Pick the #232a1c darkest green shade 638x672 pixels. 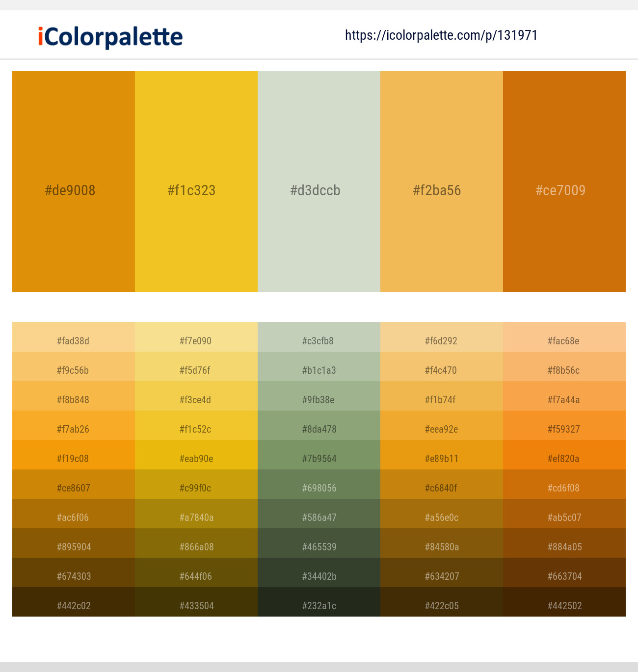[x=319, y=602]
